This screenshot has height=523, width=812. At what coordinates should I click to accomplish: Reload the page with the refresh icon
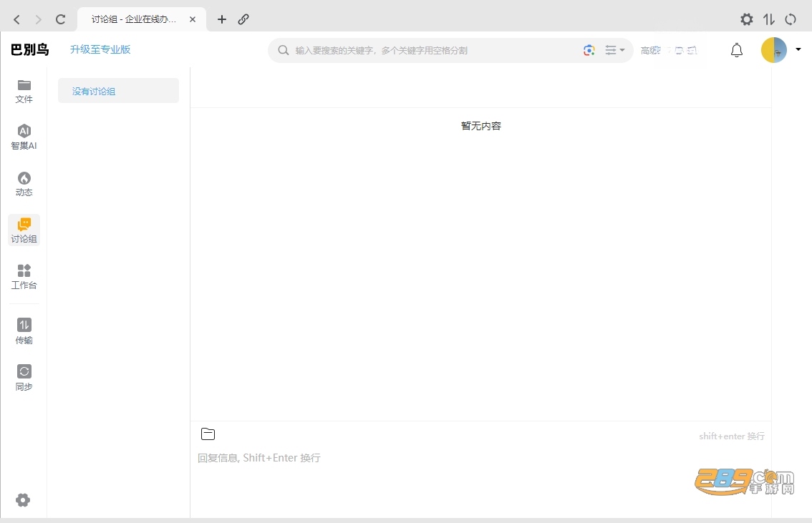(x=61, y=19)
